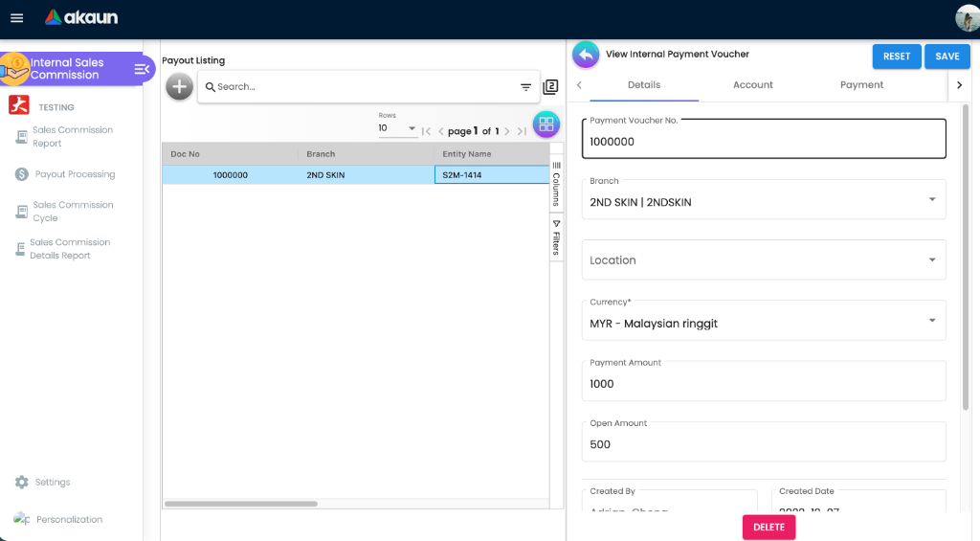Image resolution: width=980 pixels, height=541 pixels.
Task: Go to the first page
Action: coord(426,131)
